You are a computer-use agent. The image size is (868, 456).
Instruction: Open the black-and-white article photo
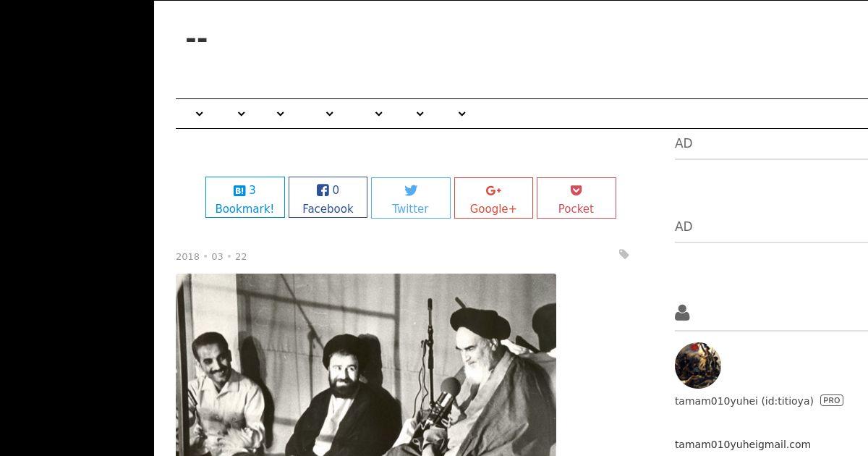366,365
